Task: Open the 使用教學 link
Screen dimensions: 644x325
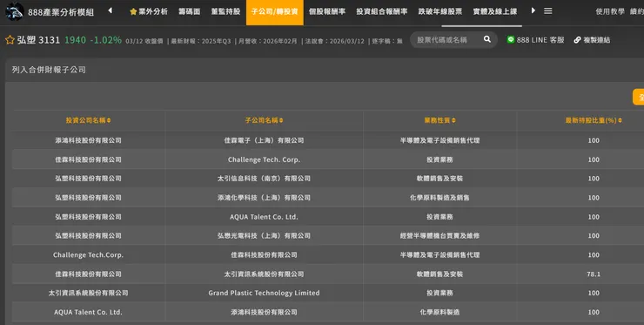Action: tap(610, 11)
